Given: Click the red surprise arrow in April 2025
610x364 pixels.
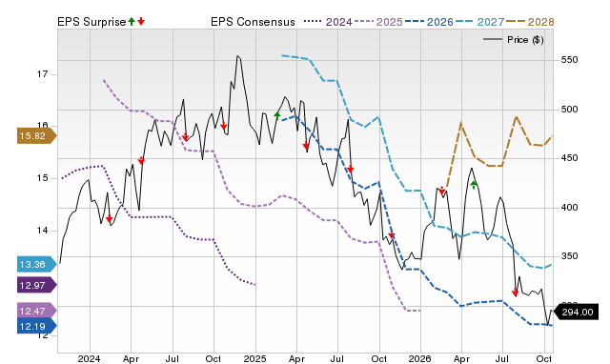Looking at the screenshot, I should tap(306, 146).
